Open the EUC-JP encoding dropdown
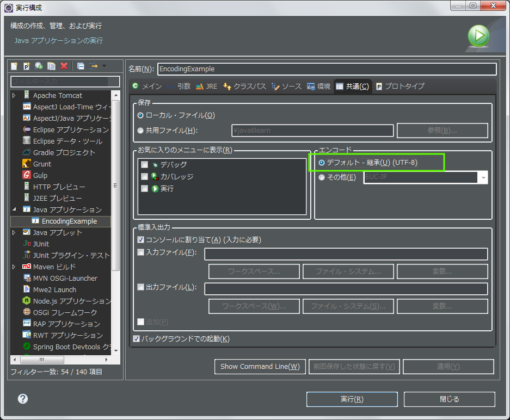Screen dimensions: 510x420 [x=482, y=177]
